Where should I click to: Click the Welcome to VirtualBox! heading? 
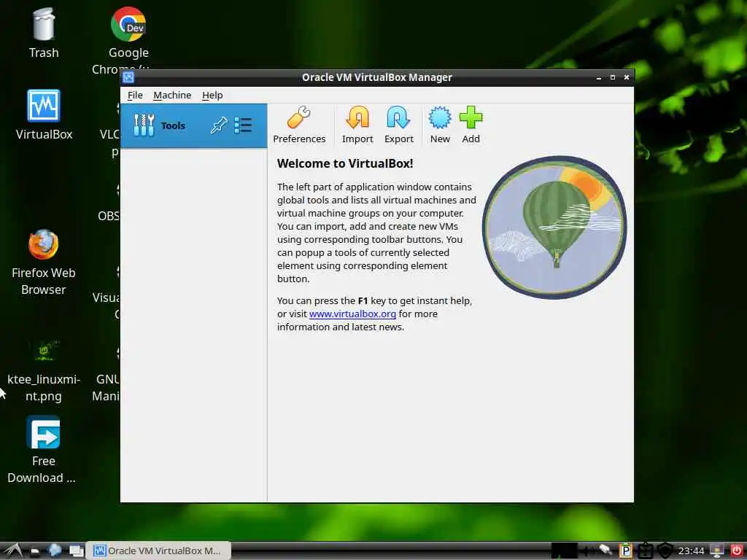[345, 163]
